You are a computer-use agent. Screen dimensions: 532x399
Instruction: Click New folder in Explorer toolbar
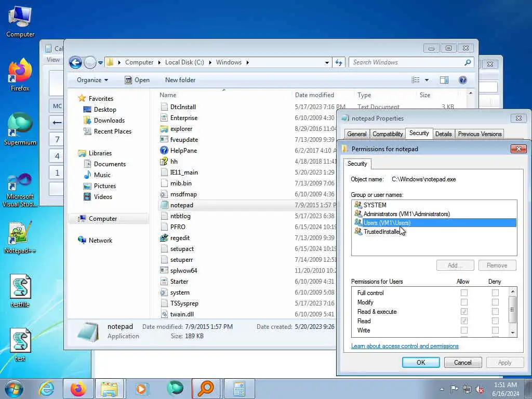[x=180, y=80]
